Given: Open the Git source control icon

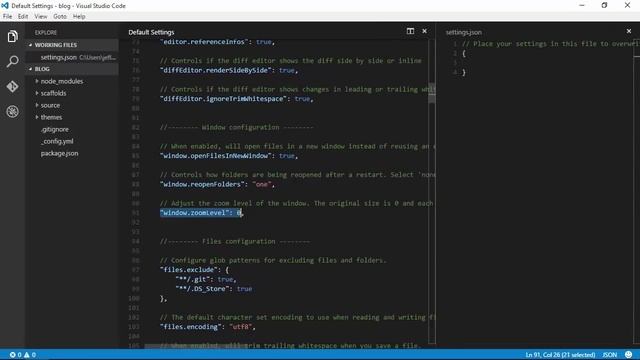Looking at the screenshot, I should pos(12,87).
